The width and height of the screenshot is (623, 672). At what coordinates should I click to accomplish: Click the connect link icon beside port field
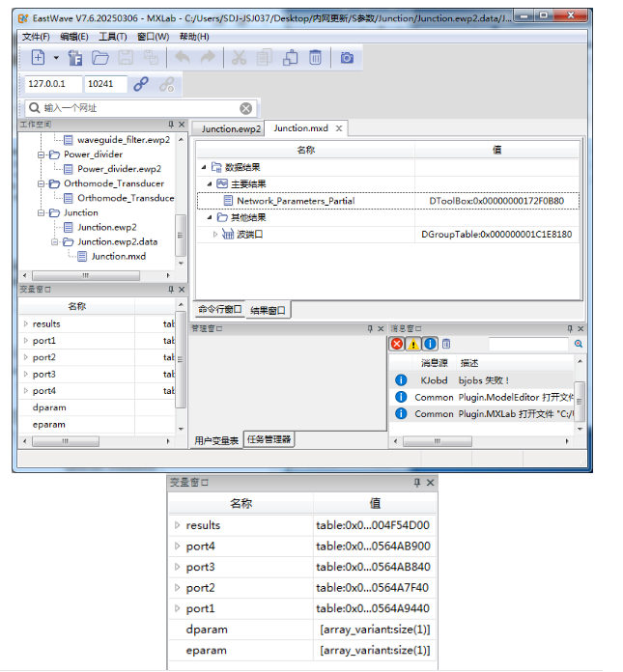tap(141, 84)
